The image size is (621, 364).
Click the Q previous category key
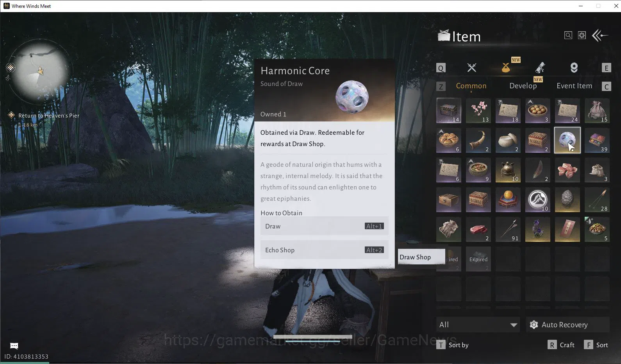[x=441, y=68]
